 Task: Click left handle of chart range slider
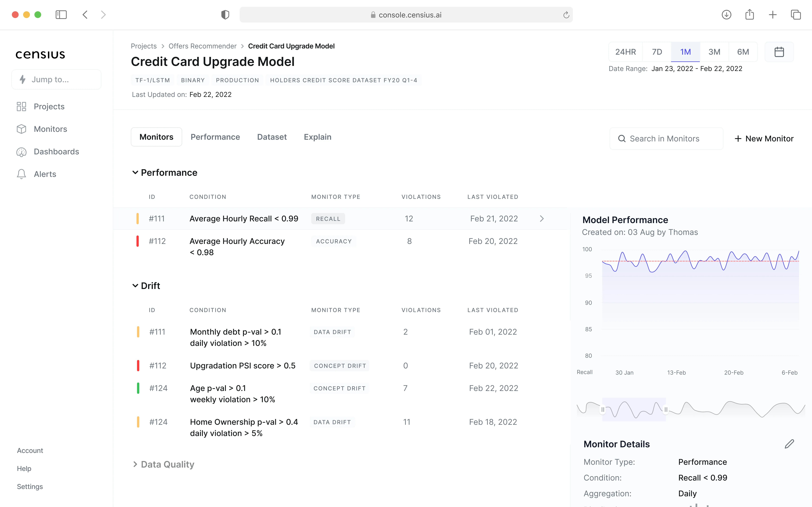pos(603,409)
